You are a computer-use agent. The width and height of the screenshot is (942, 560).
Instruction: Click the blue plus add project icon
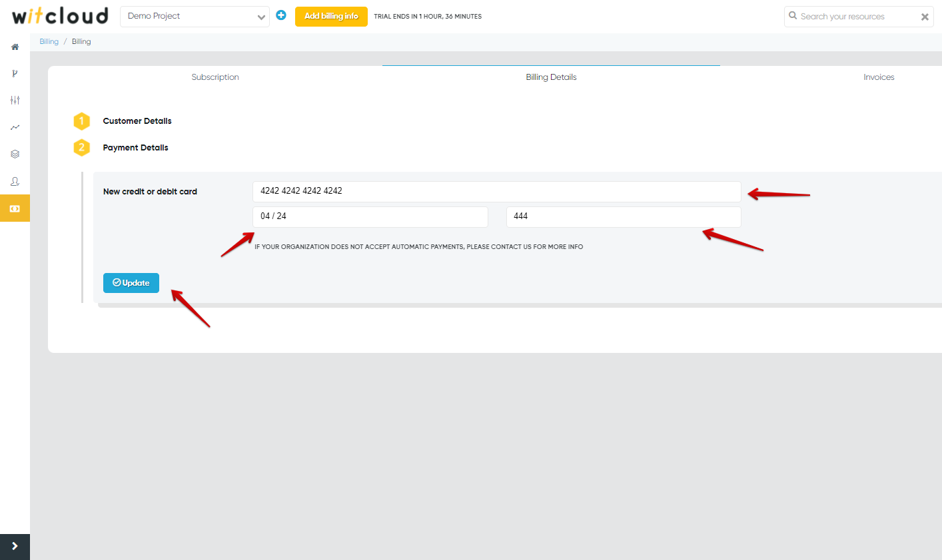pos(281,15)
